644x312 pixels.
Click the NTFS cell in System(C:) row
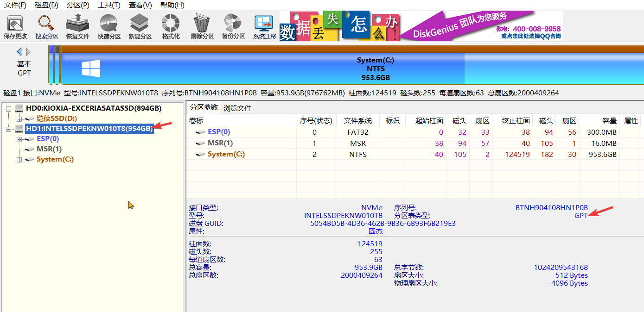click(x=358, y=155)
